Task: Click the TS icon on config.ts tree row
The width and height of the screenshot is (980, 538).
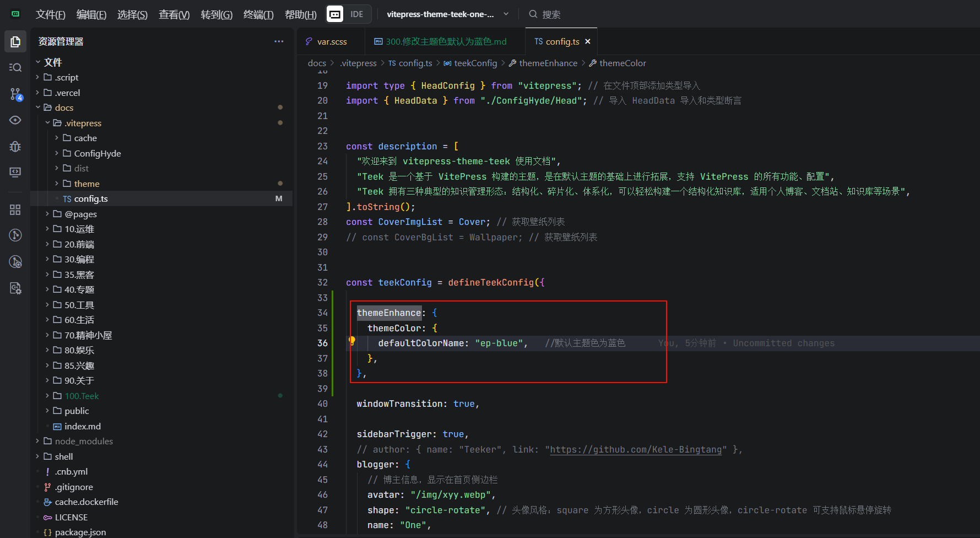Action: point(67,199)
